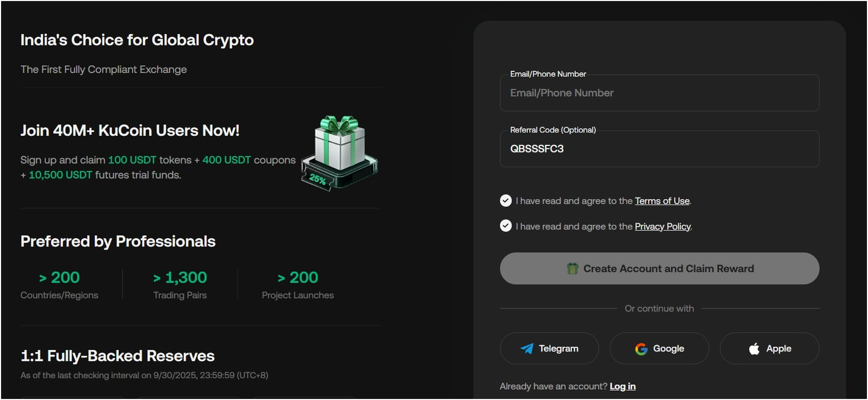Click the 200 Countries/Regions statistic
The height and width of the screenshot is (400, 868).
point(60,285)
